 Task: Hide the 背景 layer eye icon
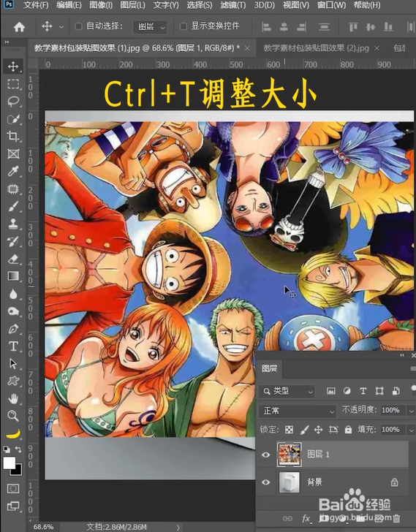point(265,482)
